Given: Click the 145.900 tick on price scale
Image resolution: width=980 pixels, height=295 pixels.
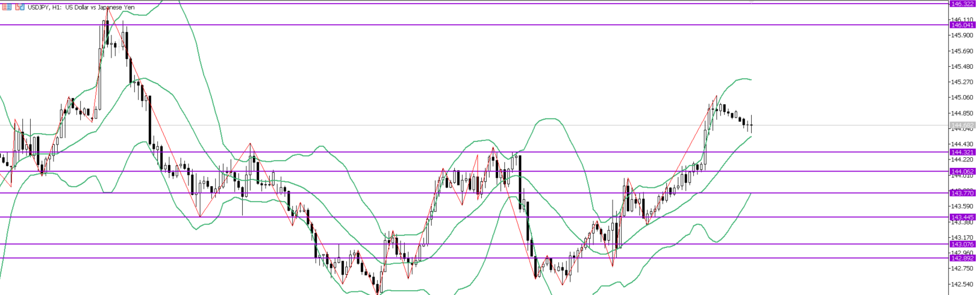Looking at the screenshot, I should [x=962, y=35].
